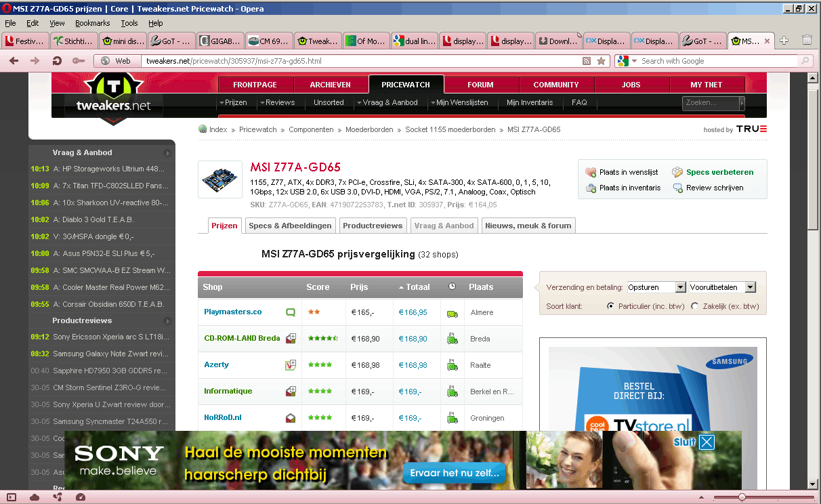Switch to the GIGAB... browser tab
The width and height of the screenshot is (821, 504).
221,41
